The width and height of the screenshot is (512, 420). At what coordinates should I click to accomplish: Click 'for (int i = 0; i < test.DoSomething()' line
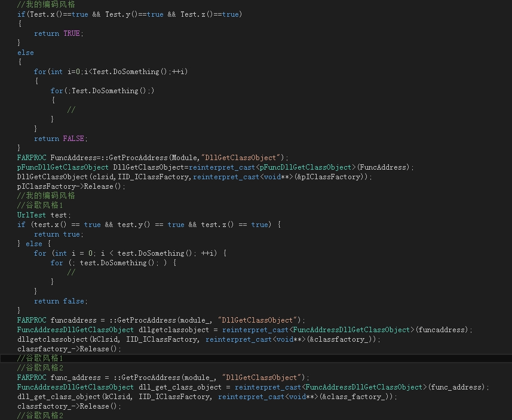coord(130,253)
